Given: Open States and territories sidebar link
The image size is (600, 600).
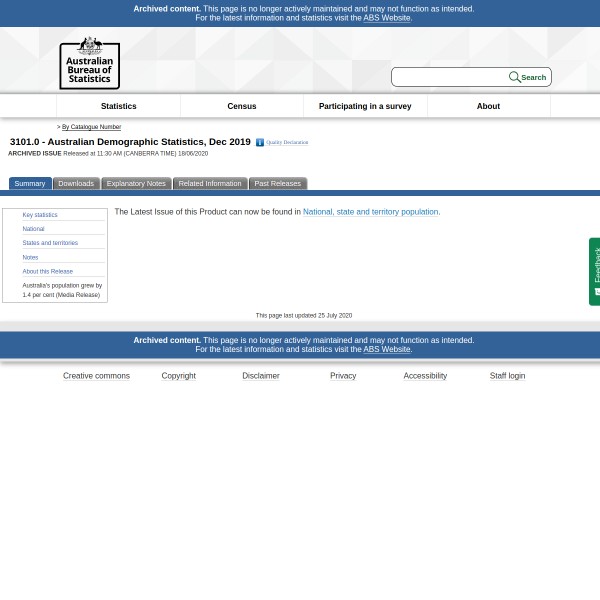Looking at the screenshot, I should tap(50, 243).
